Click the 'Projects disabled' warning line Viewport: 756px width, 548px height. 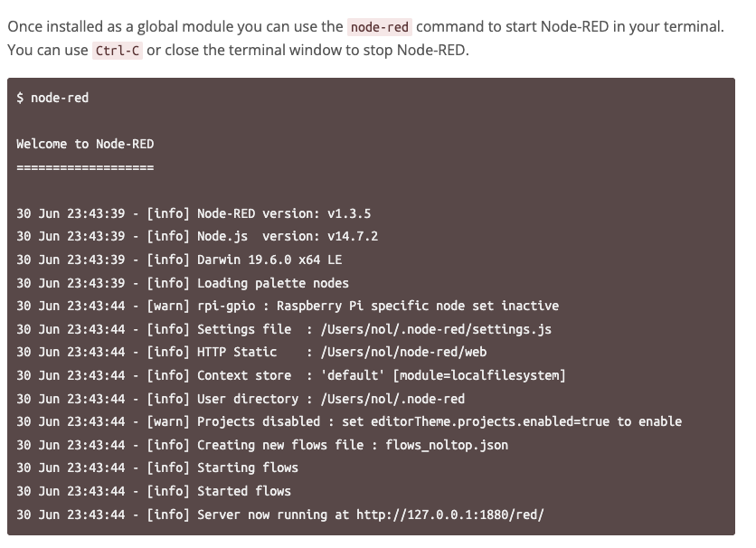349,421
